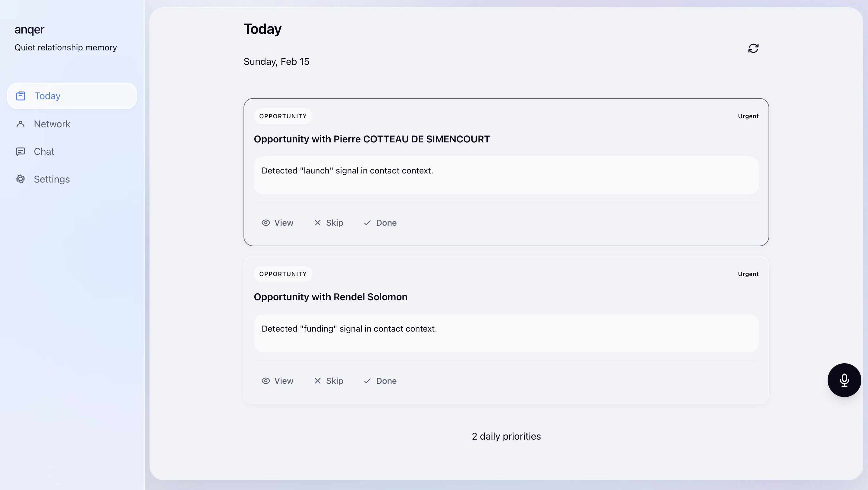
Task: View the Rendel Solomon opportunity
Action: point(277,381)
